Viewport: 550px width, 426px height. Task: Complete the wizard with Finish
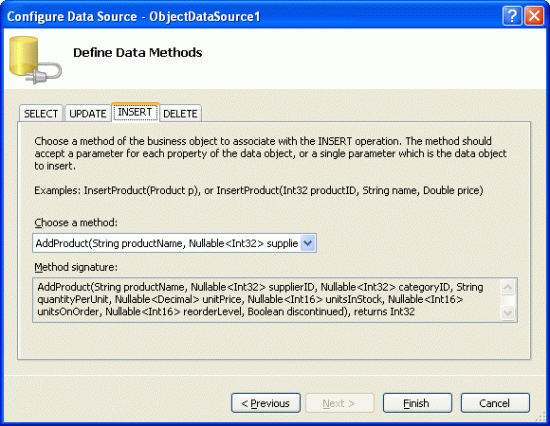417,403
